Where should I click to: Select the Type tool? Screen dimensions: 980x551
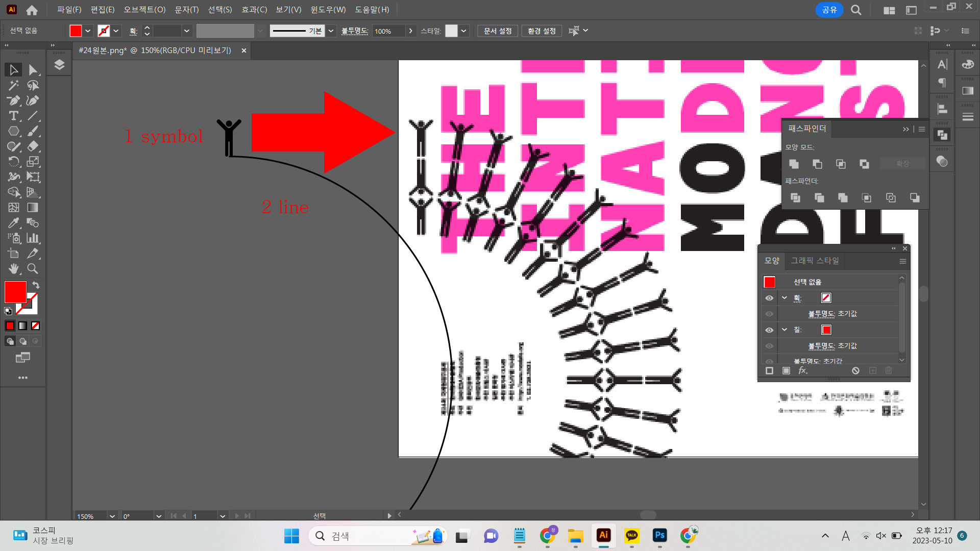click(13, 116)
